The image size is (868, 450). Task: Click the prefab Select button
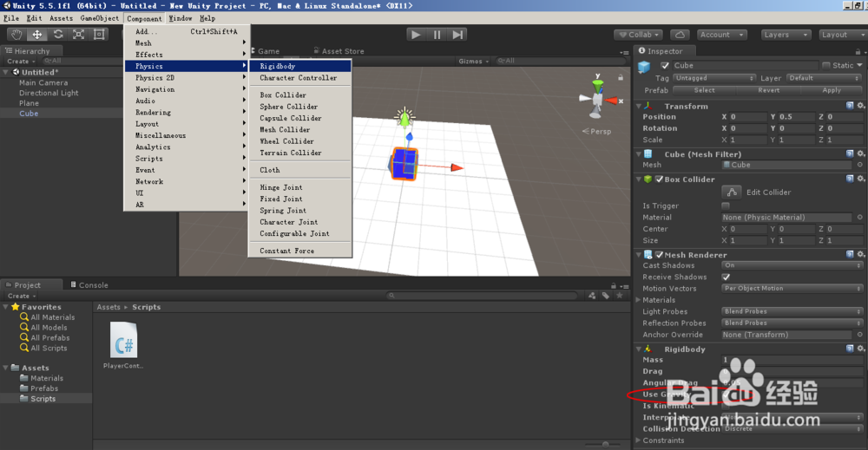tap(704, 90)
